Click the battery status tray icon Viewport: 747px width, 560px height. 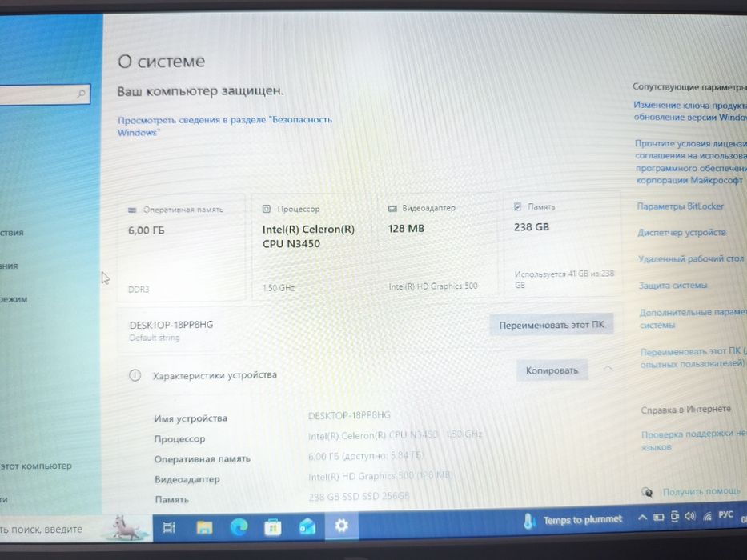click(x=658, y=517)
